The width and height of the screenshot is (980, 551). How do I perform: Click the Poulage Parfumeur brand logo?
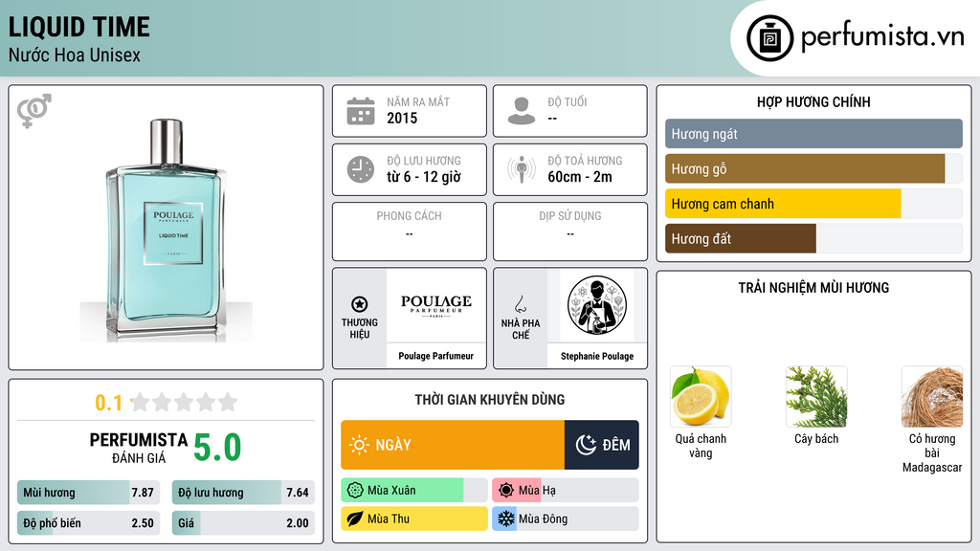436,306
